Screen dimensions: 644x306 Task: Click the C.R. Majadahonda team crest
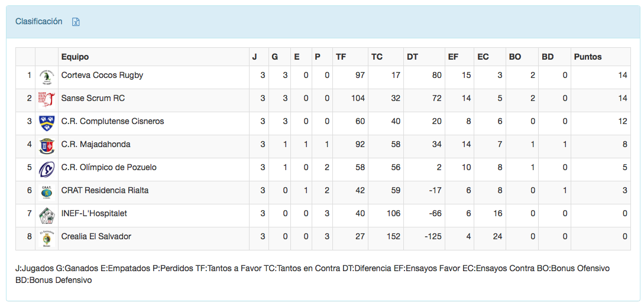[46, 146]
